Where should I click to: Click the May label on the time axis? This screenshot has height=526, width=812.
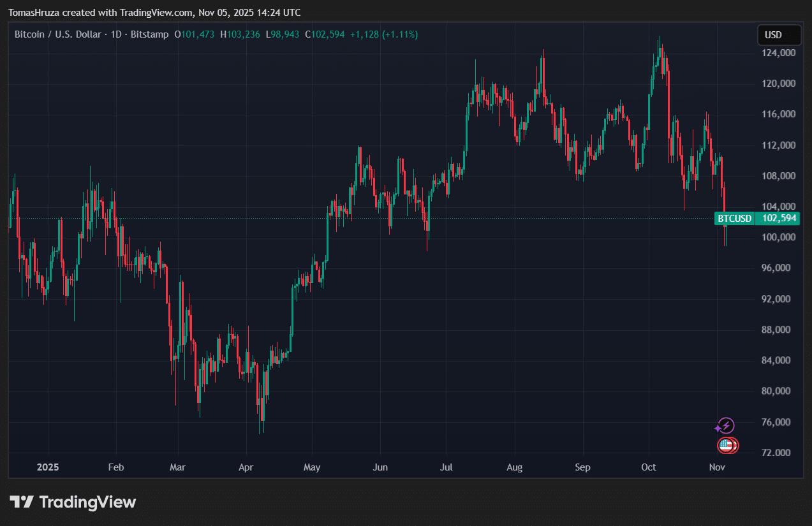pos(312,467)
